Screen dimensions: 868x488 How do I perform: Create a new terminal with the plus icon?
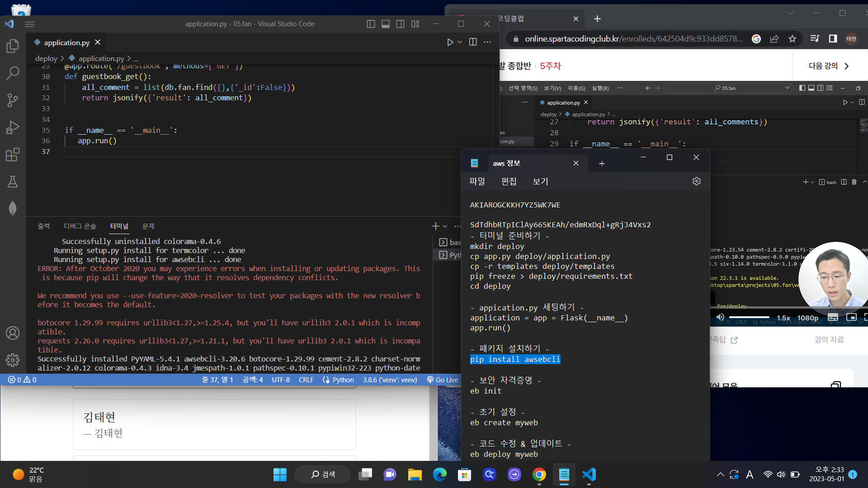[435, 226]
